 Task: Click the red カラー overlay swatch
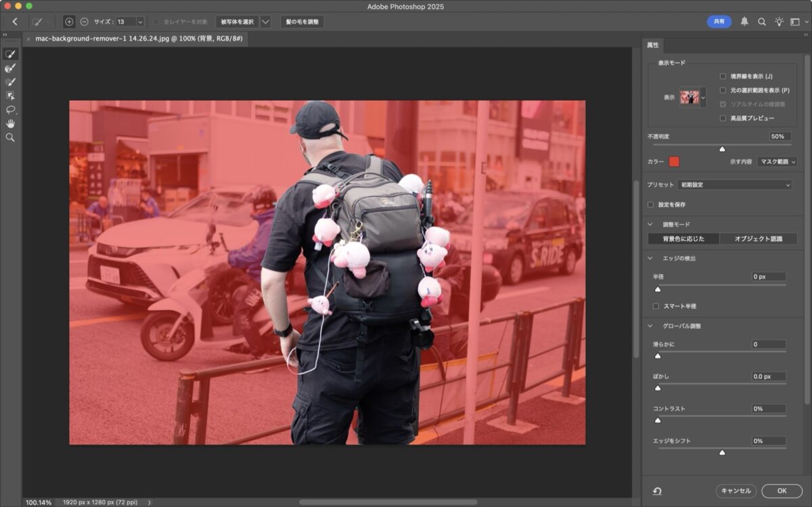point(674,162)
